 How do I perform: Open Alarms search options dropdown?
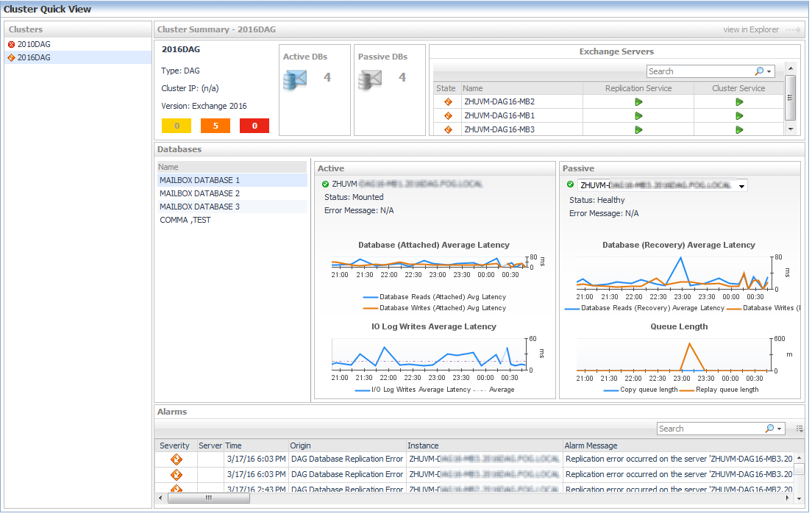click(780, 429)
